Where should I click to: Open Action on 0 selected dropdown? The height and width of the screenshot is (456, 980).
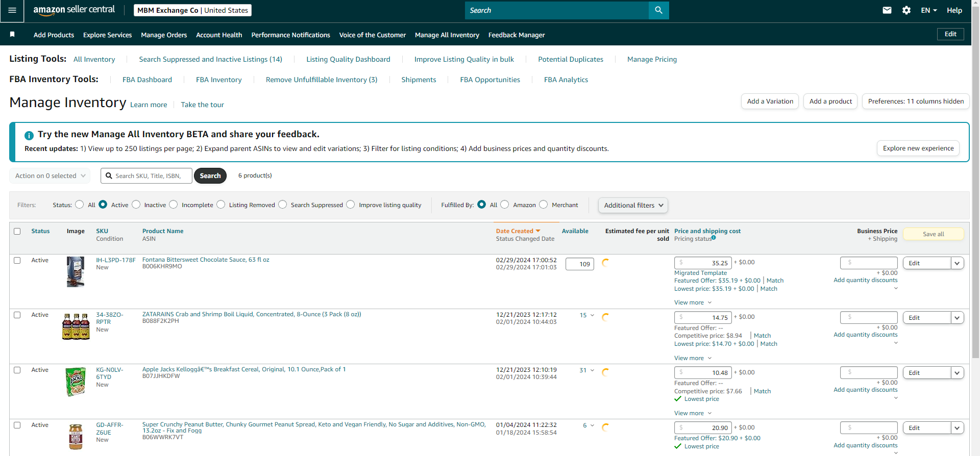(x=50, y=176)
